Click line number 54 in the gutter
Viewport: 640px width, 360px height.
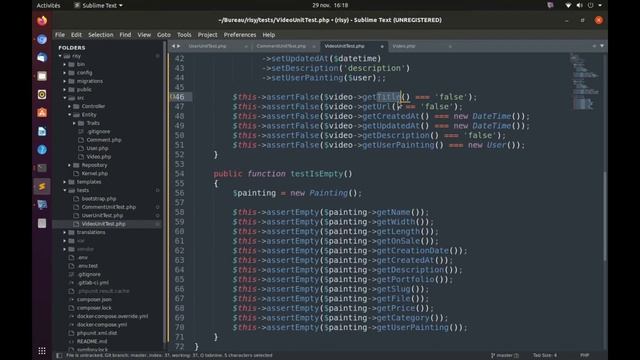click(x=179, y=174)
